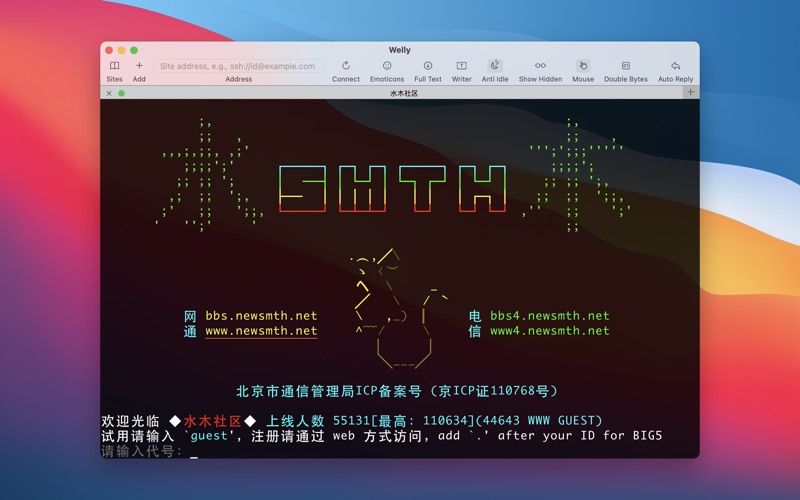The height and width of the screenshot is (500, 800).
Task: Toggle Show Hidden text
Action: (x=540, y=71)
